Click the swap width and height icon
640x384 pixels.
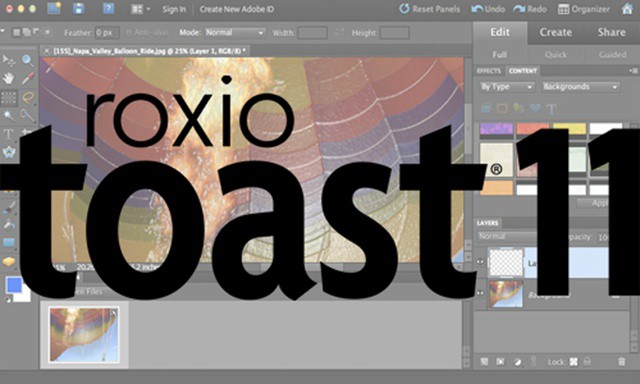[x=340, y=33]
